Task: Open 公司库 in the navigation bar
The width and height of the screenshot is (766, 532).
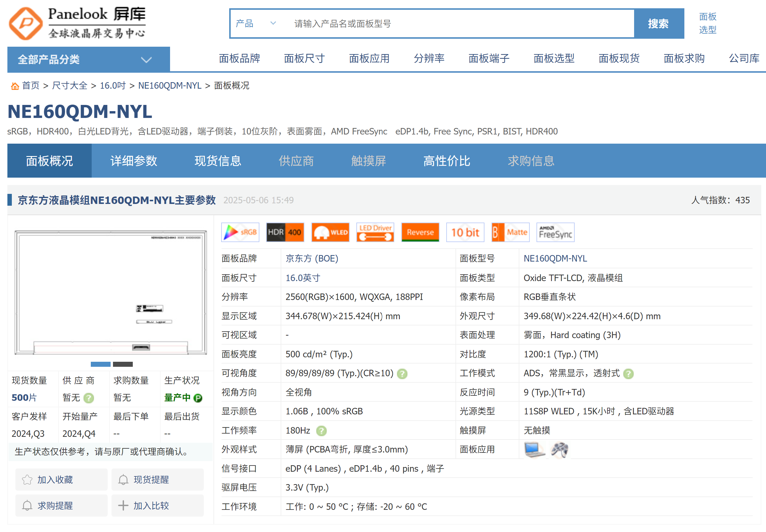Action: (744, 58)
